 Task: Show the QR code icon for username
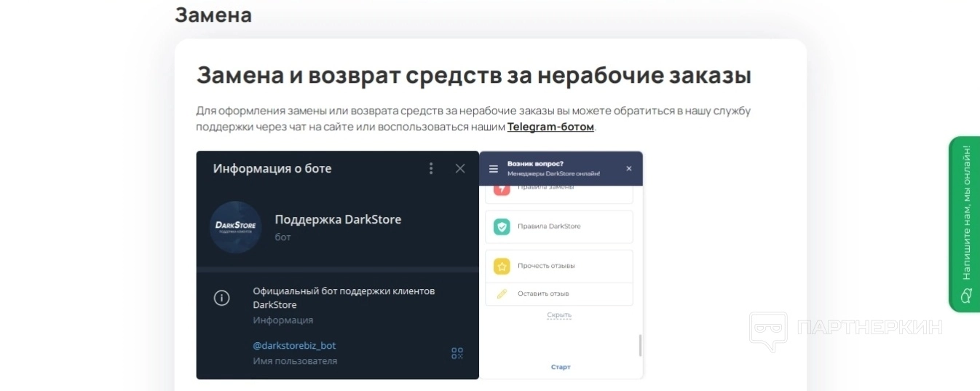(x=457, y=353)
